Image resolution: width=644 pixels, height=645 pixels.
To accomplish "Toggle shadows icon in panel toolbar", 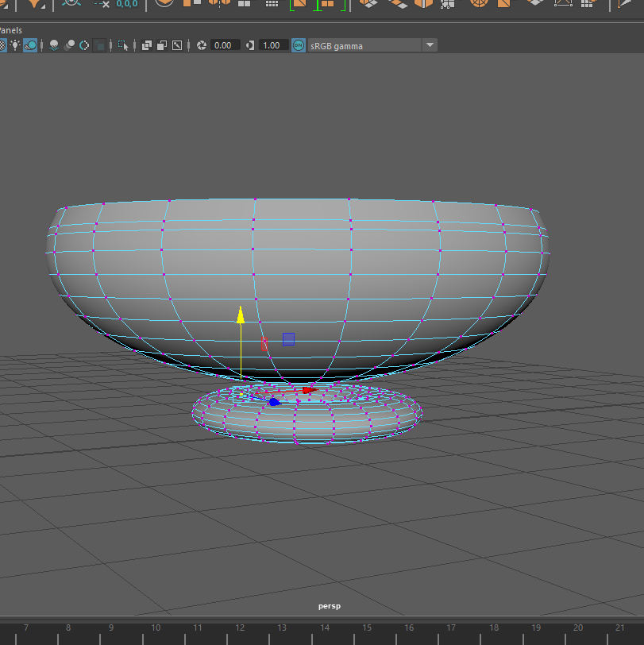I will tap(30, 45).
